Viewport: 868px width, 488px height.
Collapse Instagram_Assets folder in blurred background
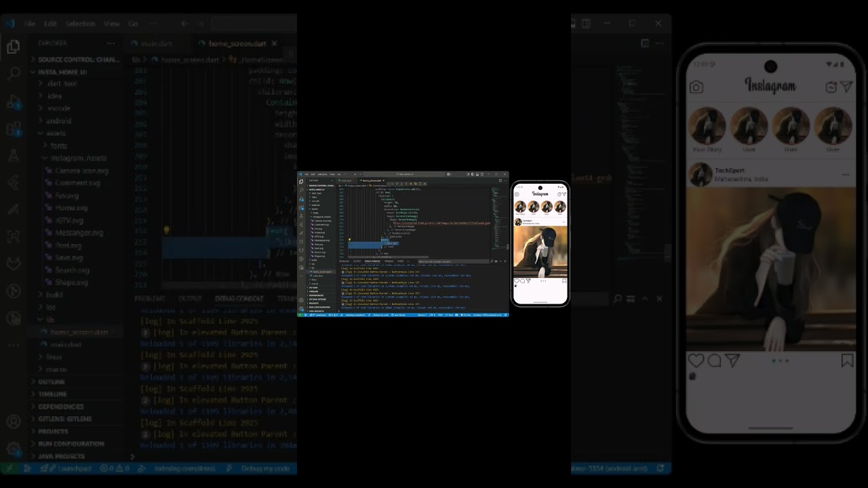[x=76, y=158]
